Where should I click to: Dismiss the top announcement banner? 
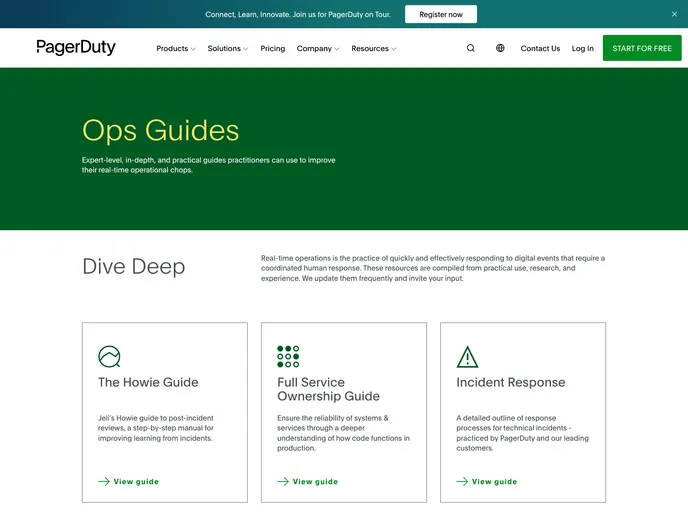(x=674, y=14)
